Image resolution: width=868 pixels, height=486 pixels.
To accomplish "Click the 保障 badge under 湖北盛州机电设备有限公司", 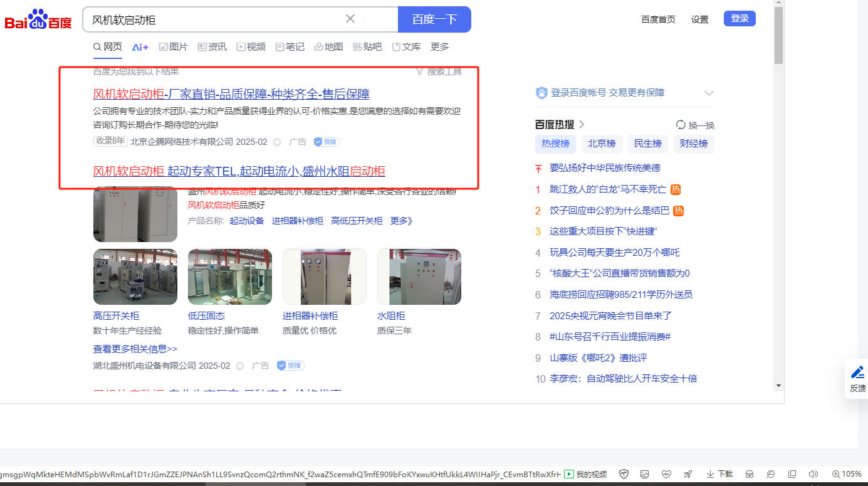I will click(290, 366).
